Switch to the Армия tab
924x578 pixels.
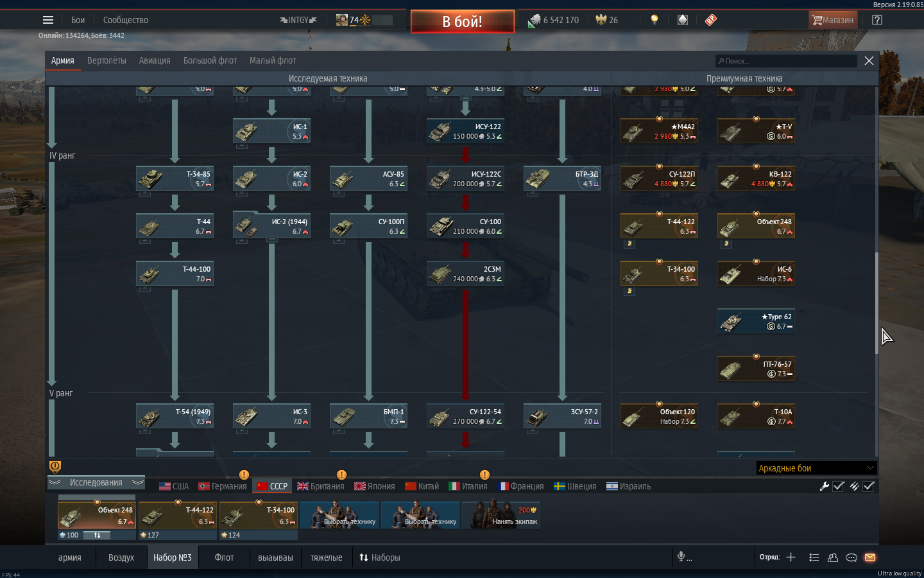pyautogui.click(x=63, y=60)
